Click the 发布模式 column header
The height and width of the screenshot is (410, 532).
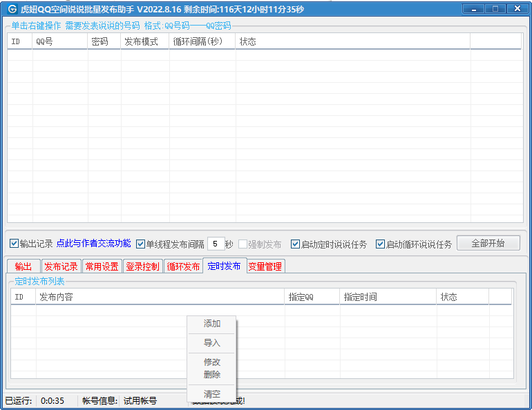click(x=145, y=41)
